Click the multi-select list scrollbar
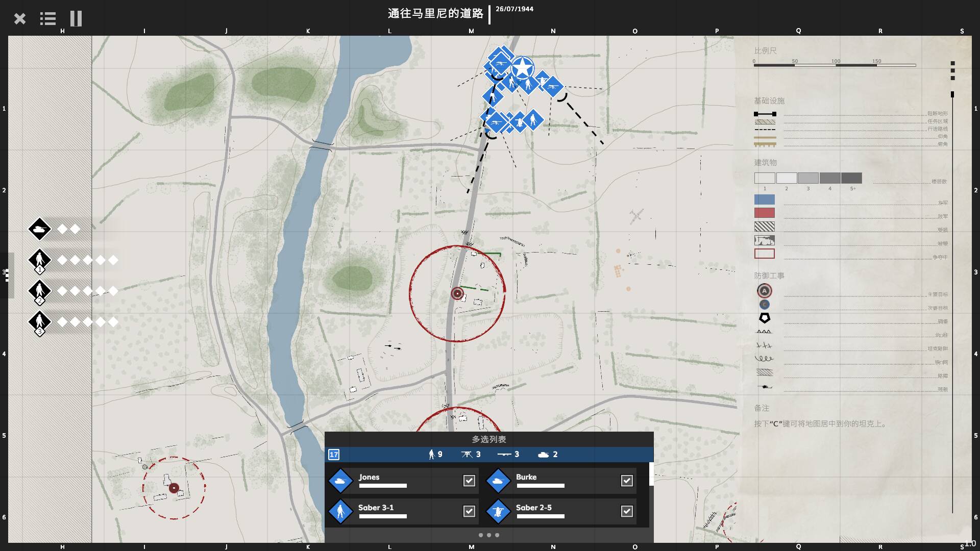The image size is (980, 551). coord(651,474)
